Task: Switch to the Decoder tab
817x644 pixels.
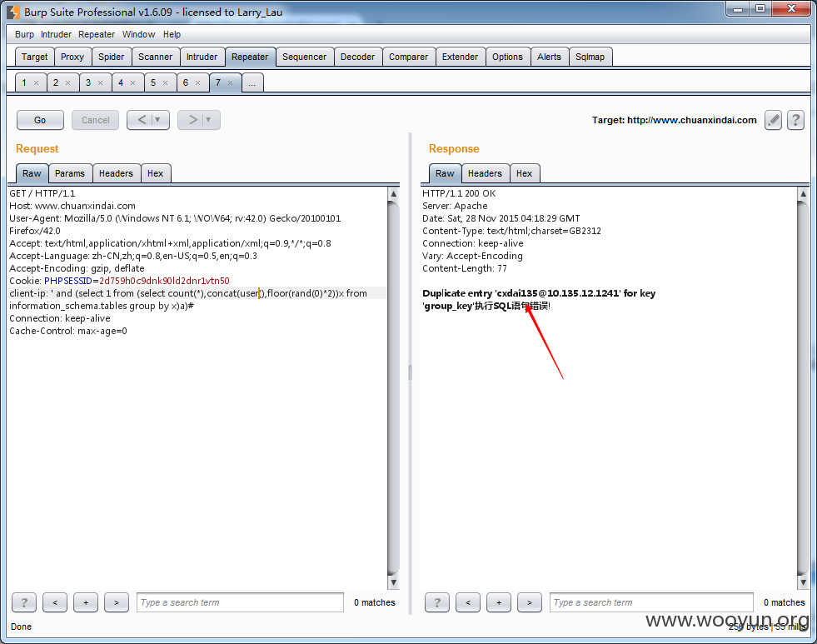Action: pyautogui.click(x=357, y=57)
